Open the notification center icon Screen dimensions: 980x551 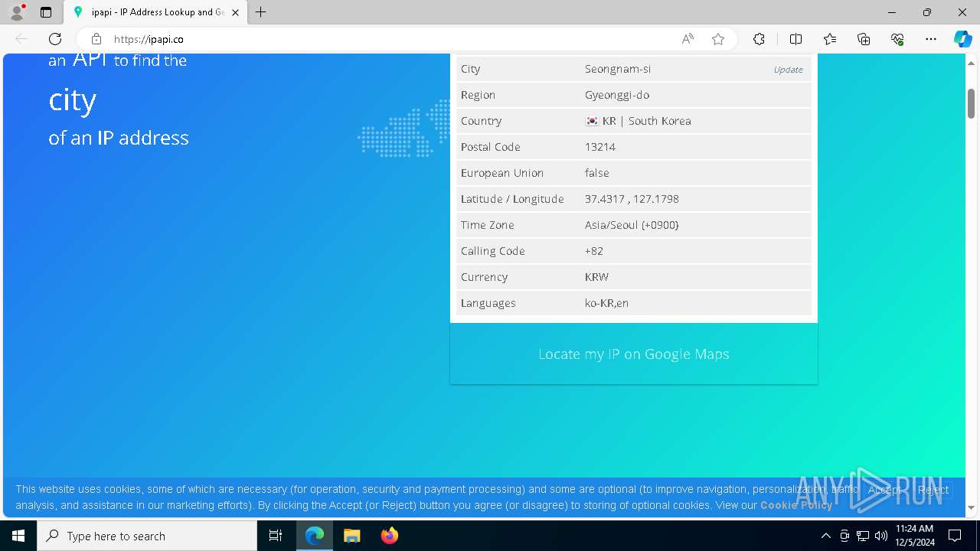pyautogui.click(x=955, y=536)
